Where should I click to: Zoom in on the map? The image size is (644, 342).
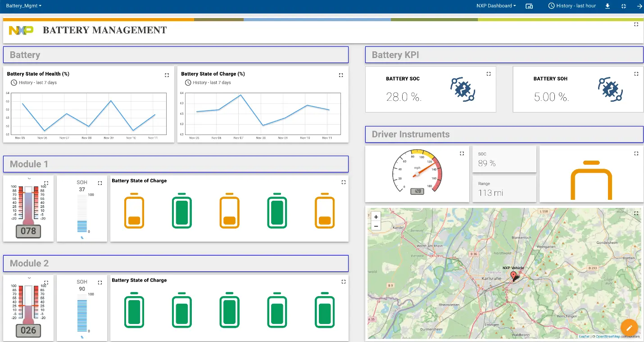(376, 216)
